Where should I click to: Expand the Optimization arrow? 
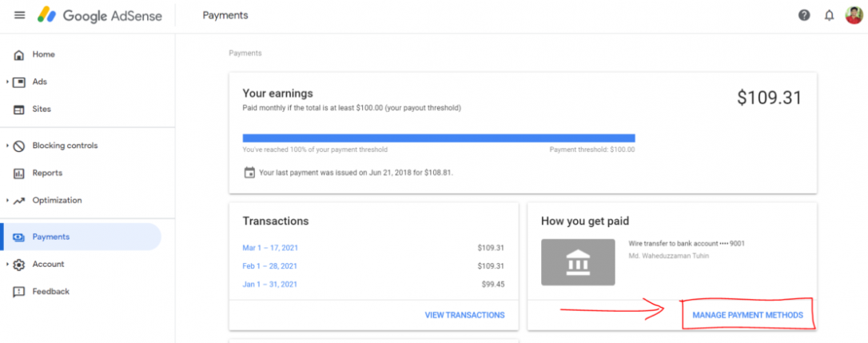(x=7, y=201)
